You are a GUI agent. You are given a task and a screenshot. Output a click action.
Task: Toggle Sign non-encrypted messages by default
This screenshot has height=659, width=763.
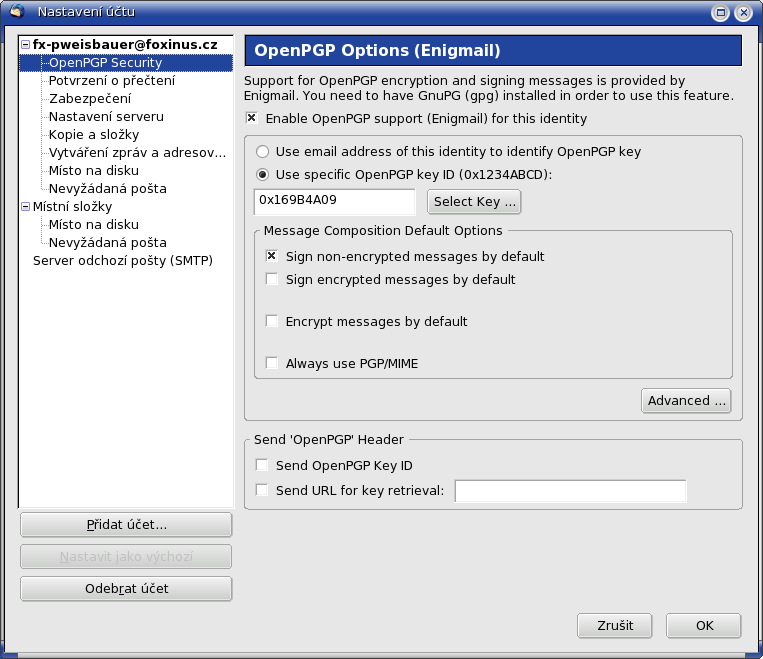coord(272,256)
